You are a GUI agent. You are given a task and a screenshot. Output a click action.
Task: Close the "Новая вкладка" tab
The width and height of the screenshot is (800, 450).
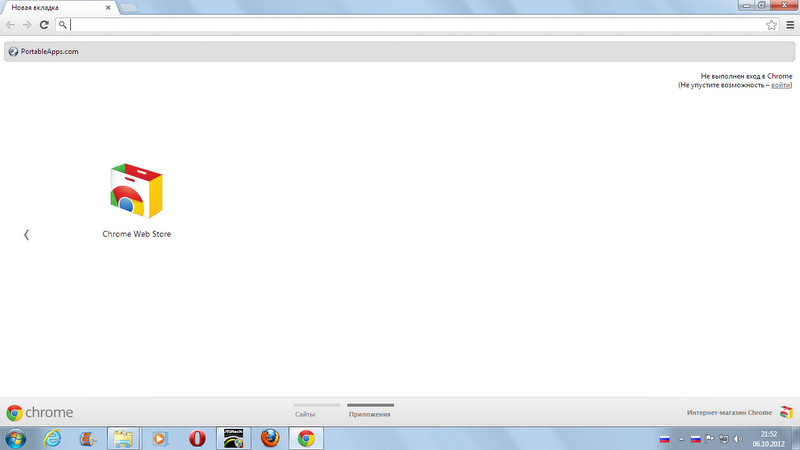tap(108, 8)
